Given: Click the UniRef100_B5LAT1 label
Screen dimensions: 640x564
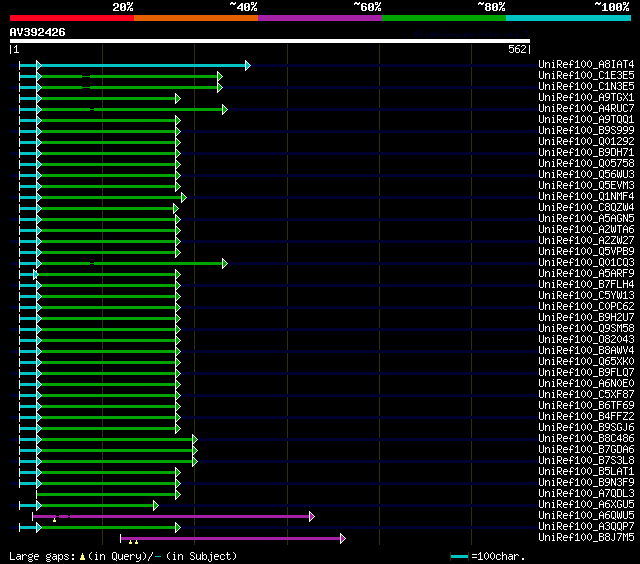Looking at the screenshot, I should (x=586, y=472).
